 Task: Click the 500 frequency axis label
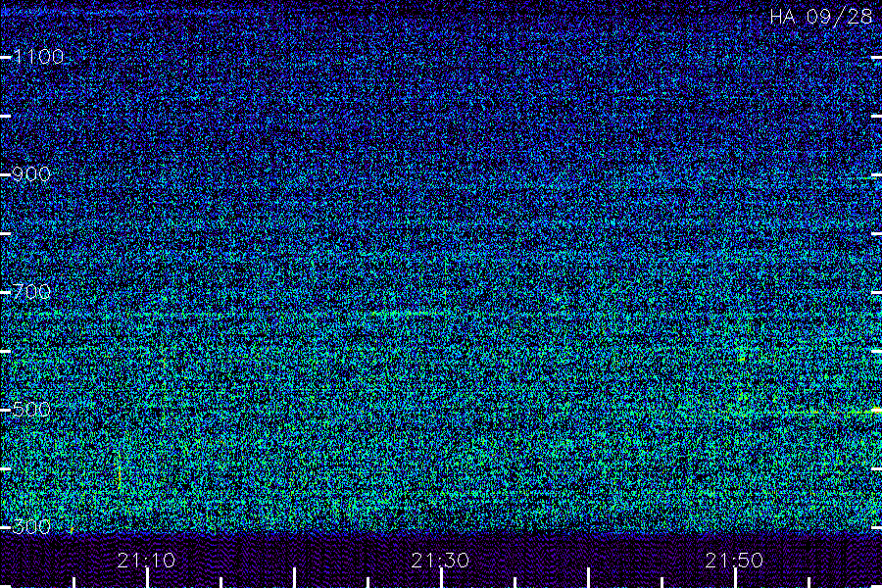[31, 410]
